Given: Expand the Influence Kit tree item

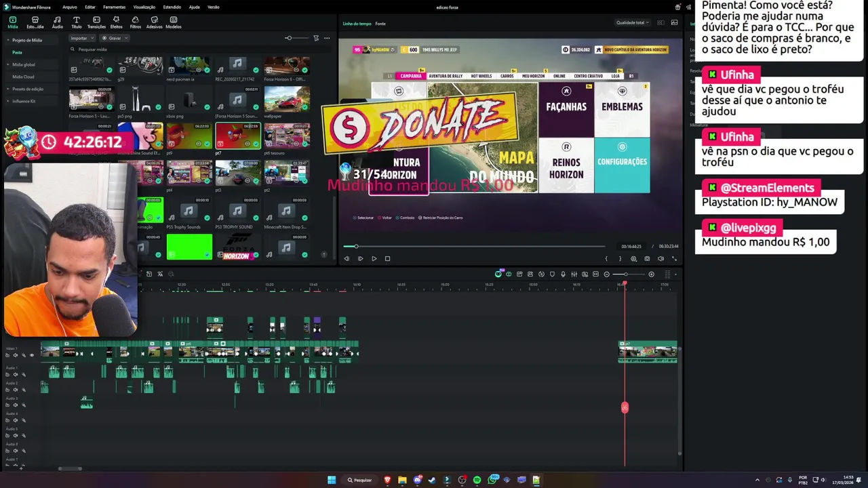Looking at the screenshot, I should pos(8,101).
